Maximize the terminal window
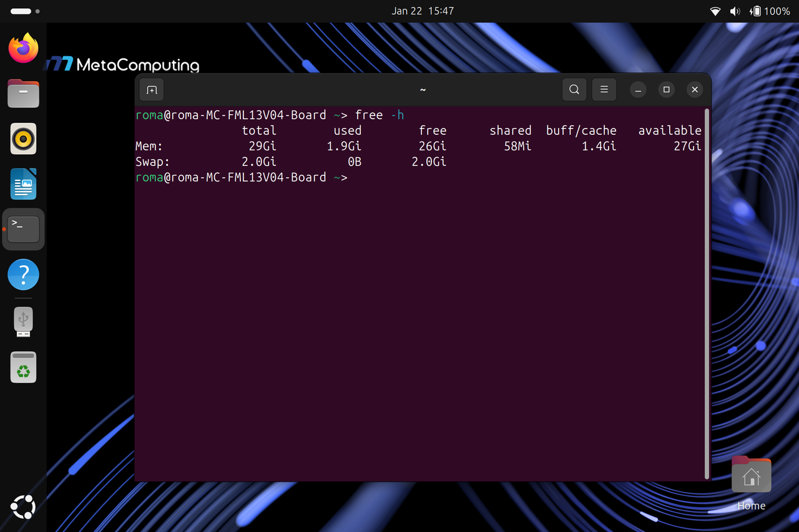799x532 pixels. pyautogui.click(x=667, y=90)
